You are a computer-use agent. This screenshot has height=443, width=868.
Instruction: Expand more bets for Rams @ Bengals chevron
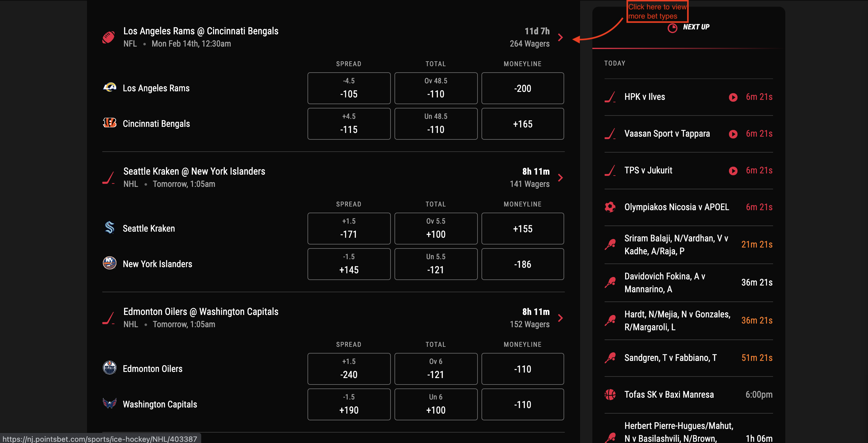click(x=561, y=37)
